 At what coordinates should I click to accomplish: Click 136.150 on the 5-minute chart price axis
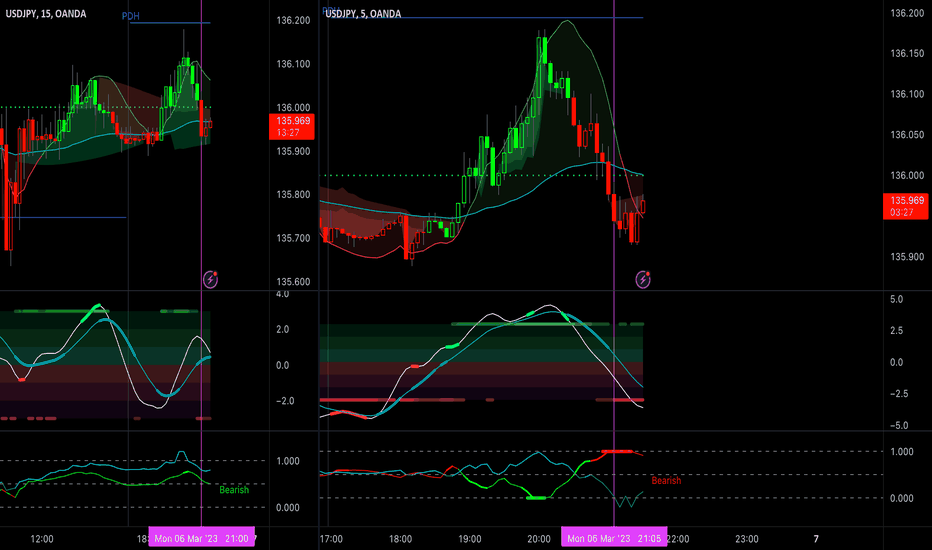907,54
